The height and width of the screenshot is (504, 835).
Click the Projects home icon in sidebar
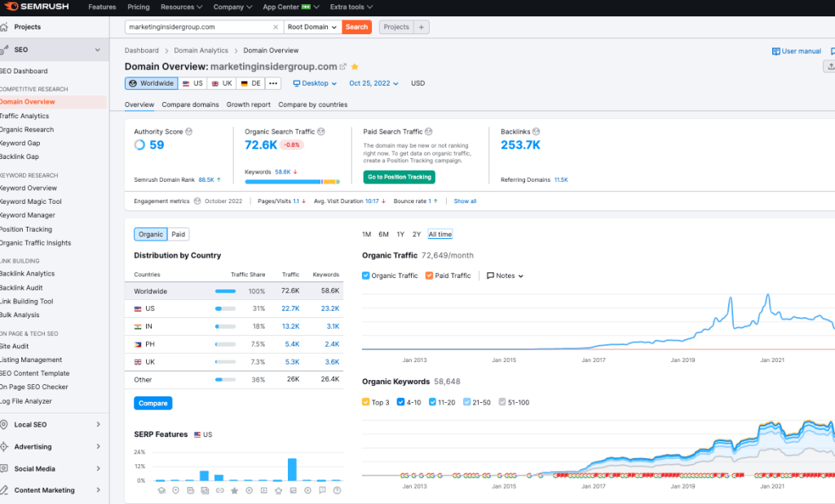[x=5, y=27]
